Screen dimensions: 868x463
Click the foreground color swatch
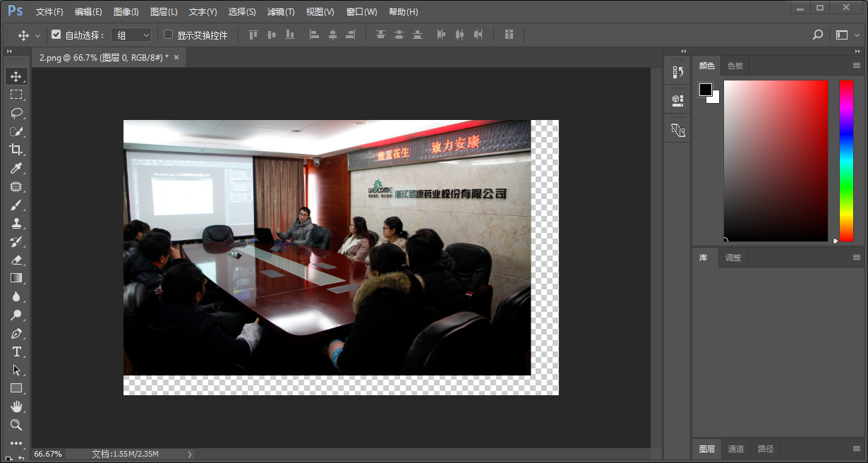click(x=706, y=90)
